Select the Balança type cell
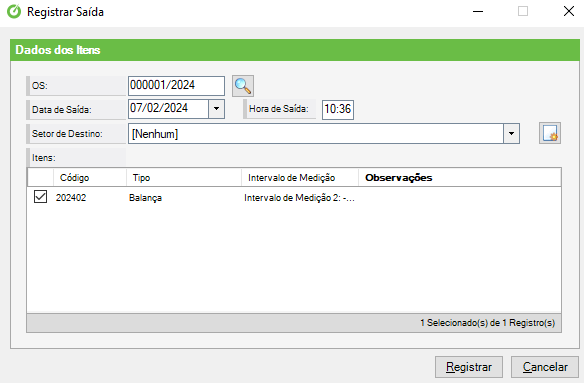The height and width of the screenshot is (383, 584). pos(145,198)
